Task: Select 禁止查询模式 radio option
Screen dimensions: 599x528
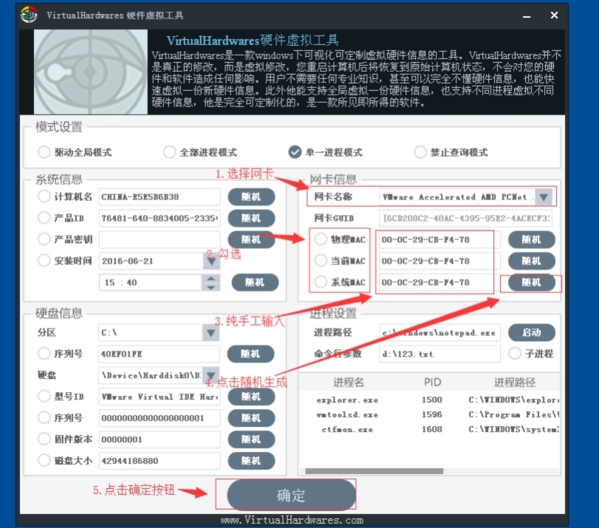Action: 420,152
